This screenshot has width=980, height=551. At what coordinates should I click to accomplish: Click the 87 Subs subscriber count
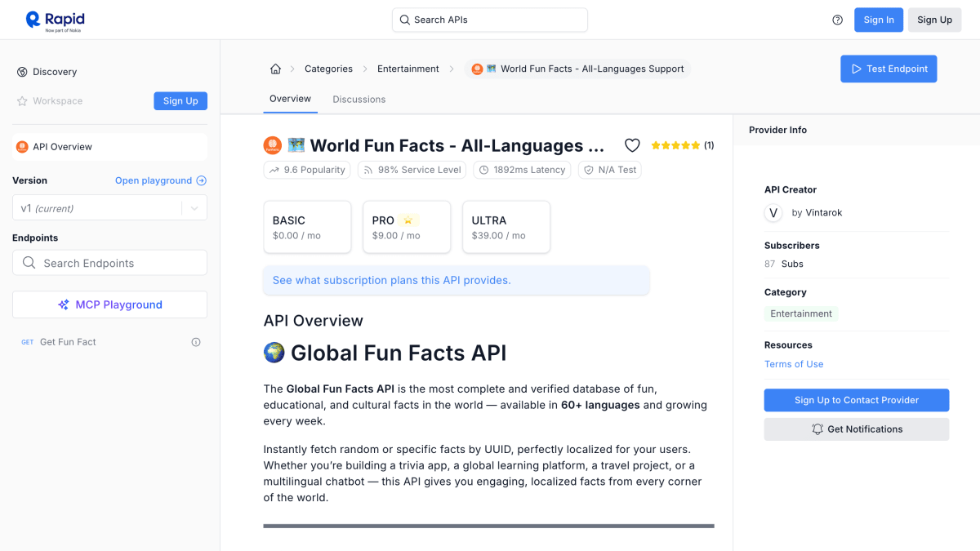784,264
